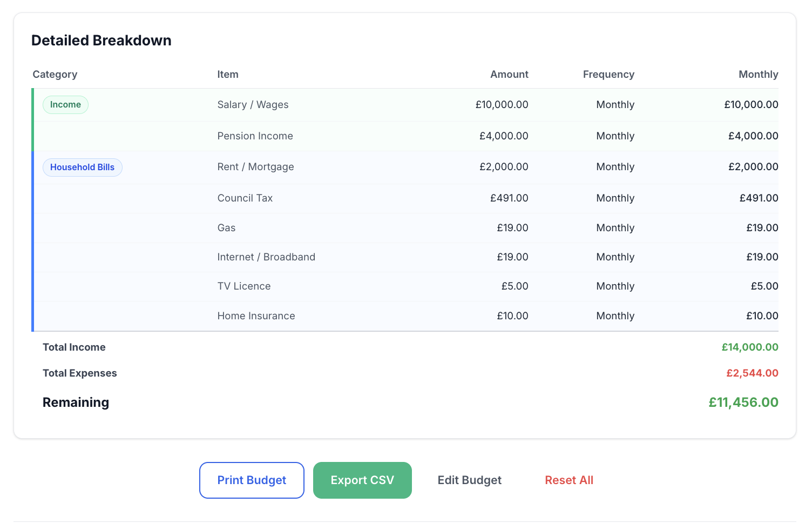Click the Category column header

pyautogui.click(x=55, y=75)
